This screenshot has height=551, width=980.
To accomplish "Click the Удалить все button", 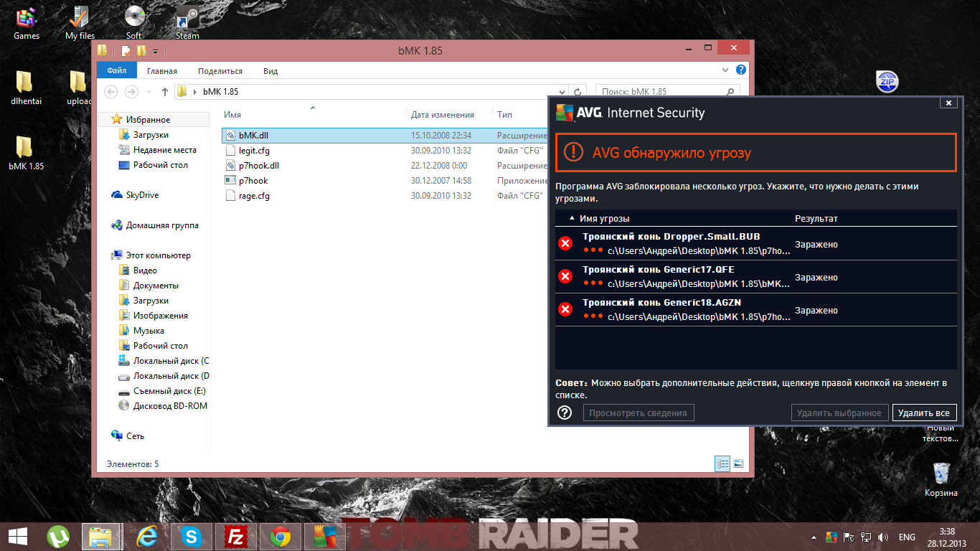I will click(924, 413).
